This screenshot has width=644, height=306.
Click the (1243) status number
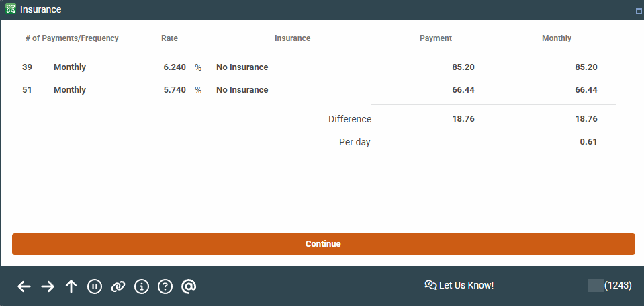(618, 285)
